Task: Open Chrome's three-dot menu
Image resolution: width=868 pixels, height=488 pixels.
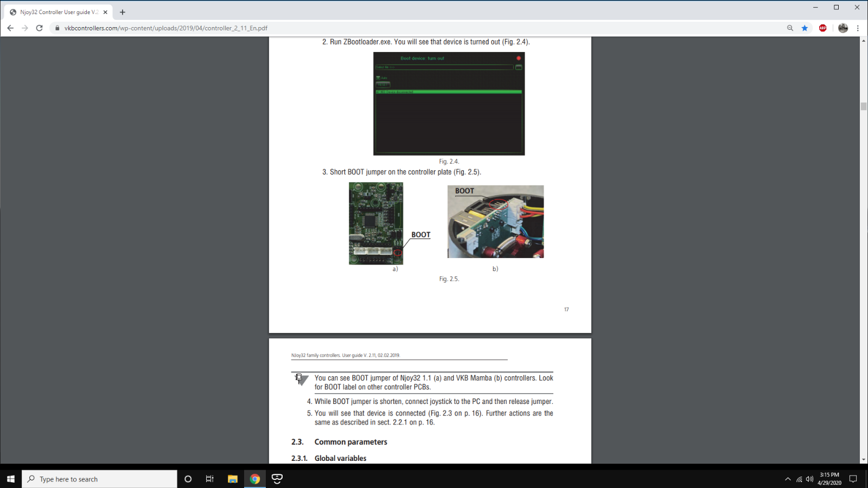Action: pyautogui.click(x=858, y=28)
